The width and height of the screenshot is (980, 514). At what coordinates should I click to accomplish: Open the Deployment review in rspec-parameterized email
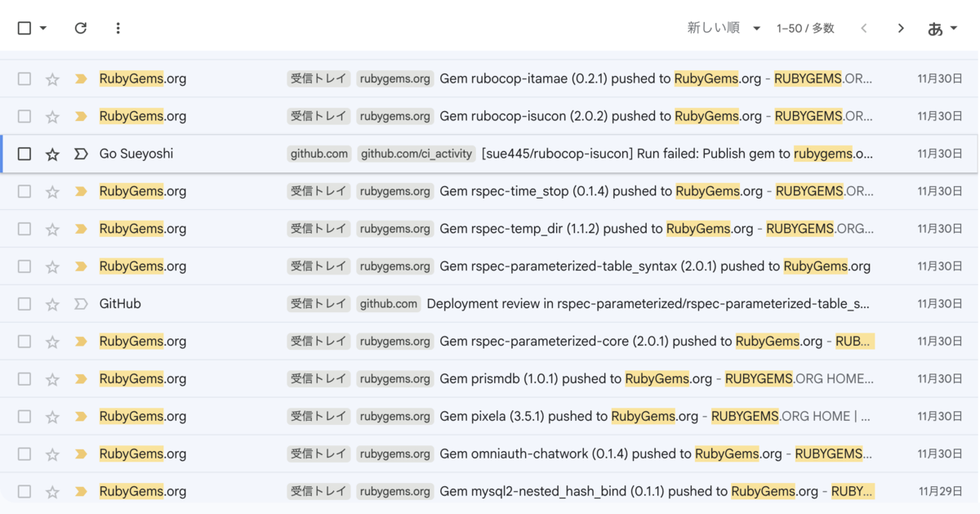click(x=648, y=304)
